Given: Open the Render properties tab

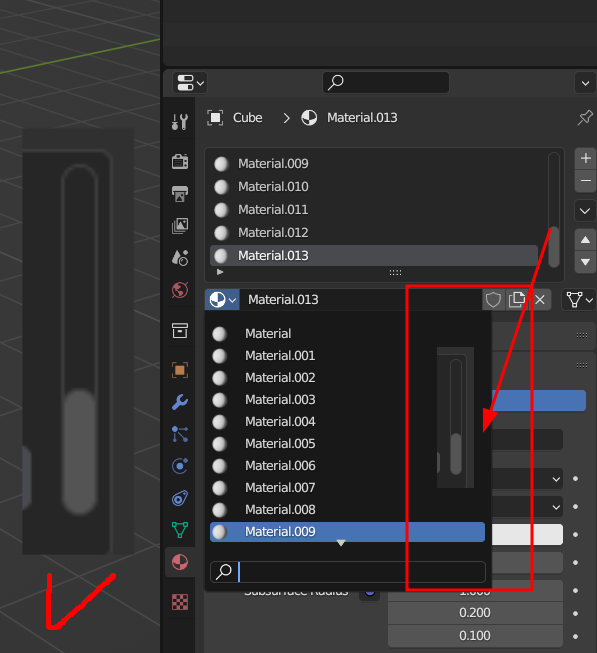Looking at the screenshot, I should click(x=180, y=161).
